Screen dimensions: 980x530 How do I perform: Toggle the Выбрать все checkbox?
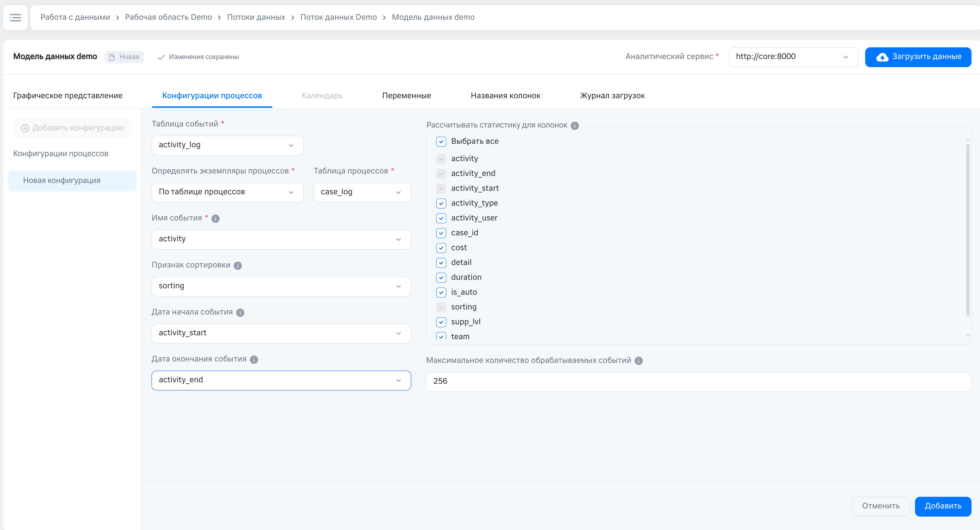[x=441, y=142]
